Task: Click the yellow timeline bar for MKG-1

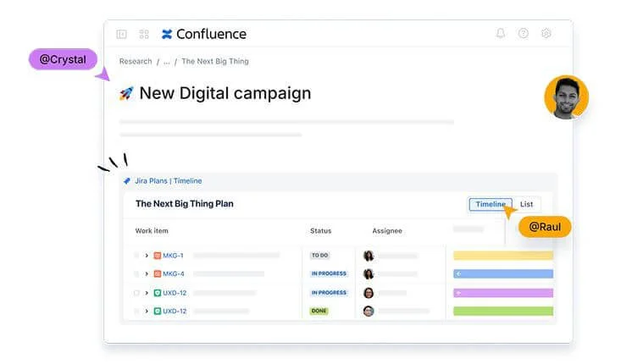Action: (502, 255)
